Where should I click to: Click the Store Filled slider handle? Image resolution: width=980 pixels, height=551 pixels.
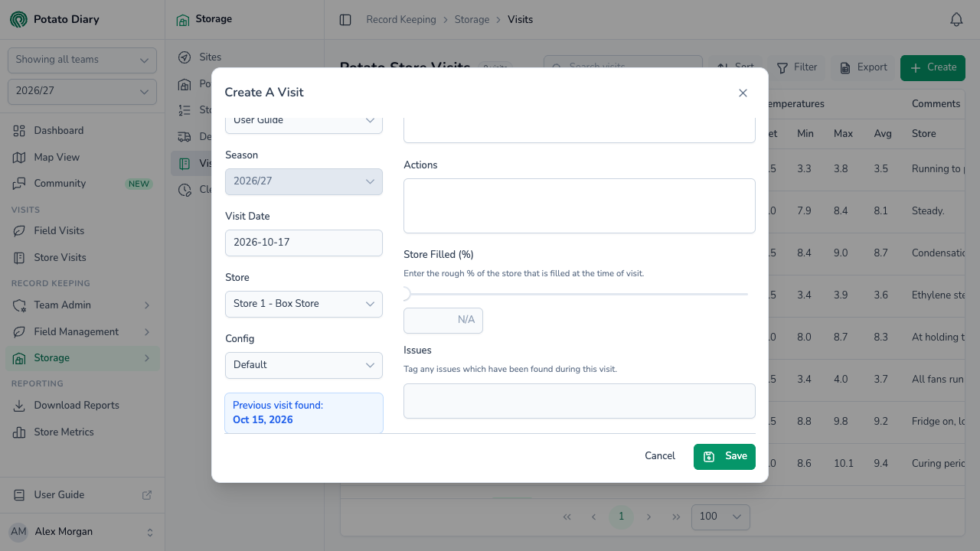pyautogui.click(x=406, y=294)
